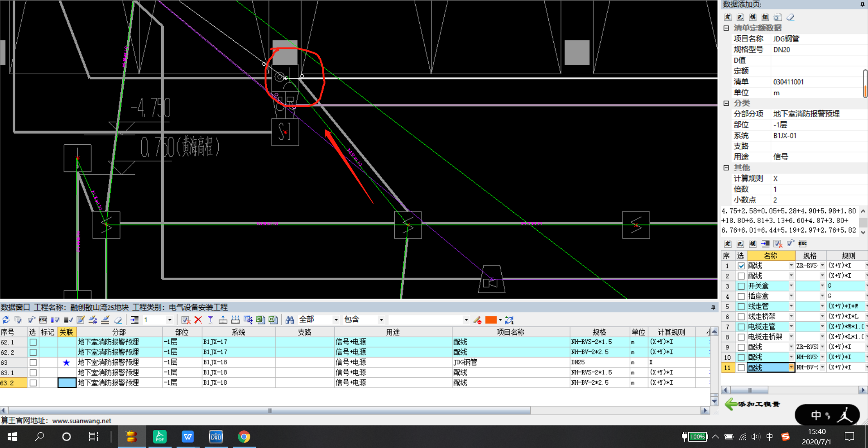868x448 pixels.
Task: Select the checkbox of data row 63.2
Action: click(33, 383)
